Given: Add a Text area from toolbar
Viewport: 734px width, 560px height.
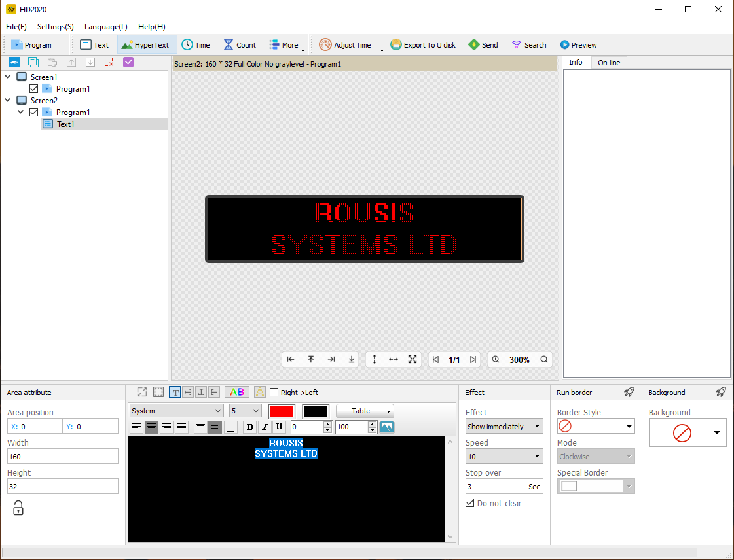Looking at the screenshot, I should tap(94, 45).
